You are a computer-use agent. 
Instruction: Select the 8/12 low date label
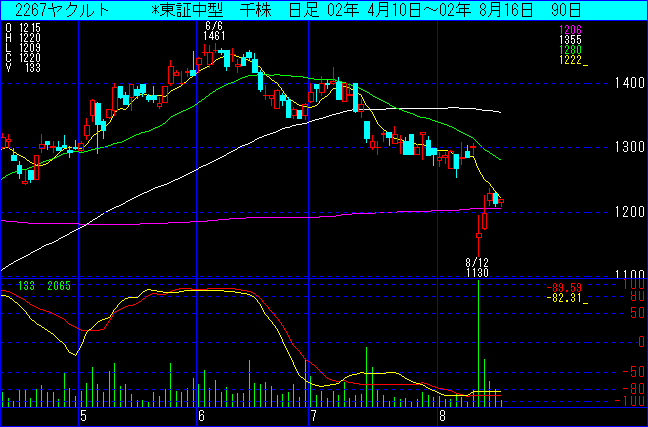point(477,262)
